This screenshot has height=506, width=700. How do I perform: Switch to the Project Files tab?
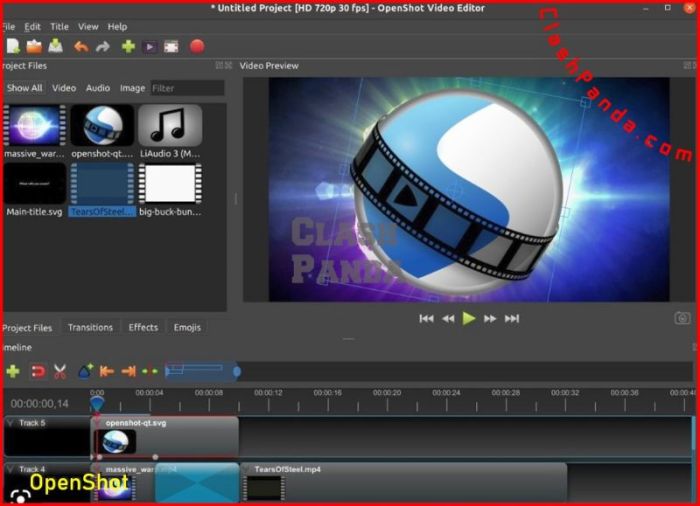[x=27, y=327]
